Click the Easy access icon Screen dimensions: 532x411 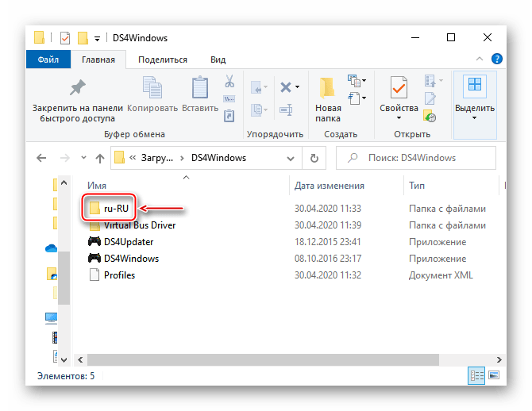(353, 98)
